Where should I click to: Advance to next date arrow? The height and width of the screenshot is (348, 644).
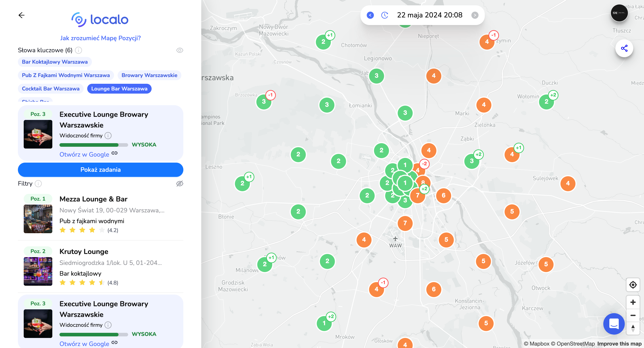click(475, 15)
